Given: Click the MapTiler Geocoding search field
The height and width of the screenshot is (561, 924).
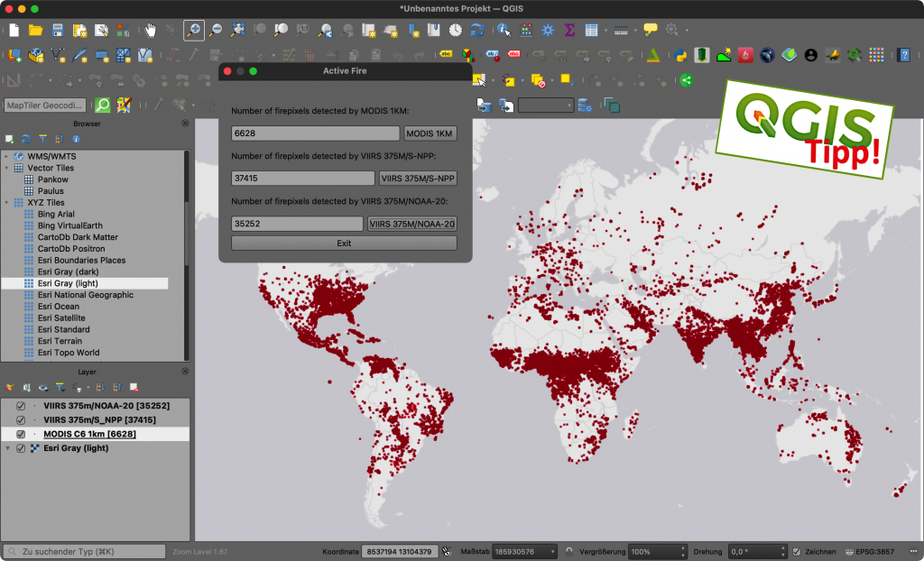Looking at the screenshot, I should pyautogui.click(x=45, y=106).
